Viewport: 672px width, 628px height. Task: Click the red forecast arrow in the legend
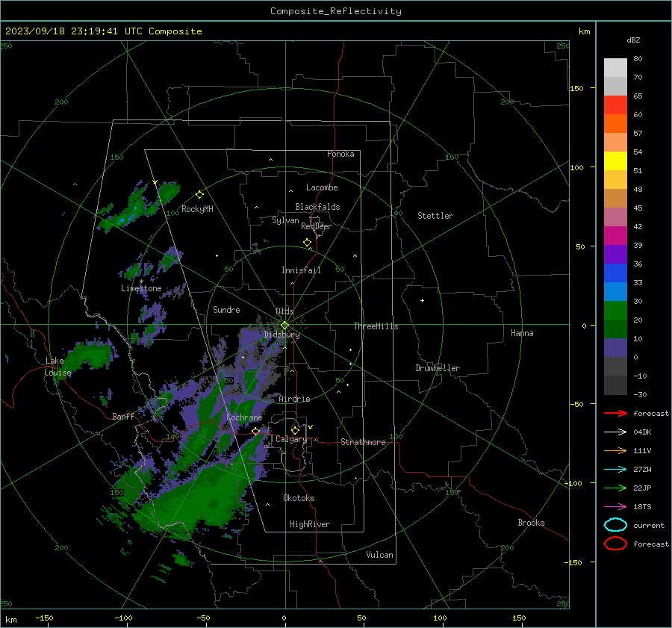615,413
